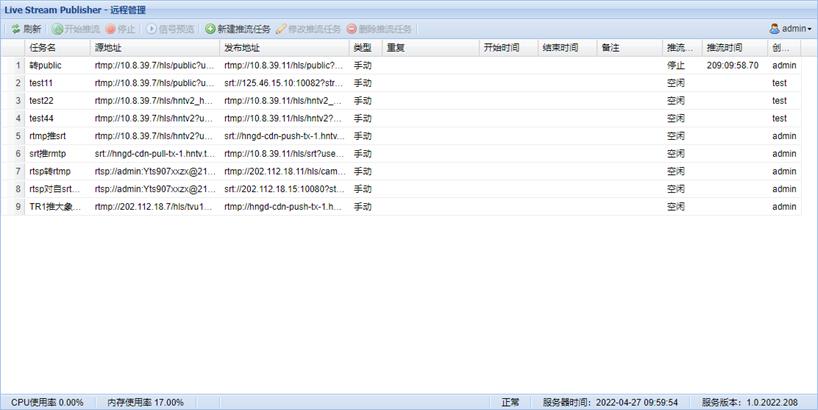Click the srt://hngd-cdn-pull-tx-1 source address
Image resolution: width=818 pixels, height=410 pixels.
click(x=154, y=154)
